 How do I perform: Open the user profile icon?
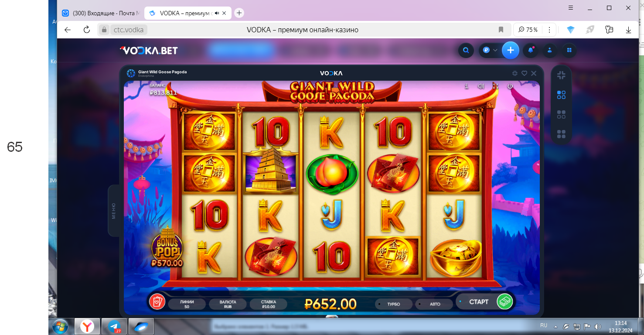550,51
